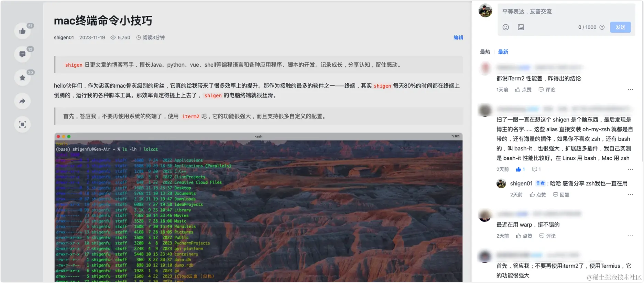The height and width of the screenshot is (283, 644).
Task: Bookmark the article with star icon
Action: point(22,78)
